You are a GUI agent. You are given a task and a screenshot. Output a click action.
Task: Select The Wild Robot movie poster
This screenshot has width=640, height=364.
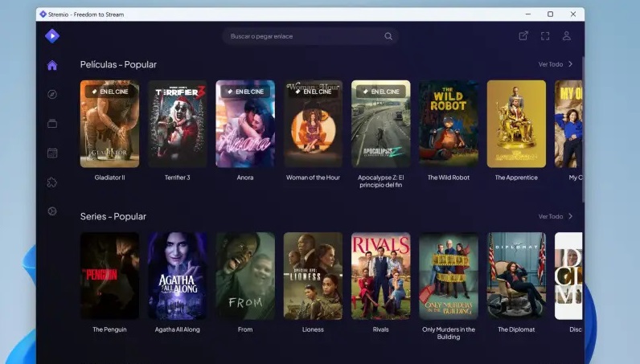tap(449, 124)
